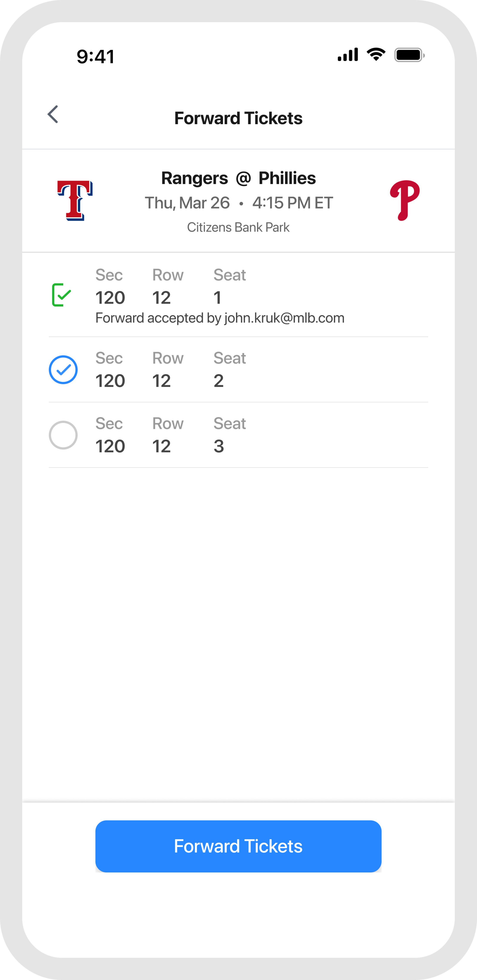Tap the Thu, Mar 26 game date
The height and width of the screenshot is (980, 477).
[187, 203]
